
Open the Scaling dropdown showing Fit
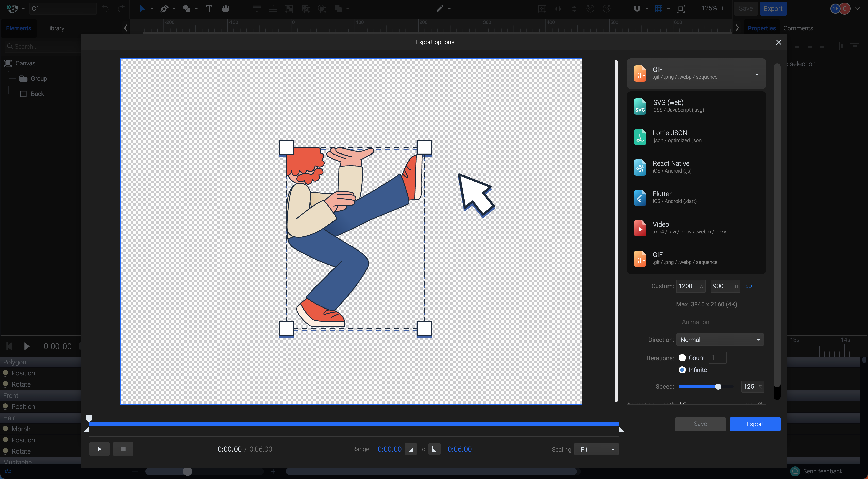click(596, 449)
